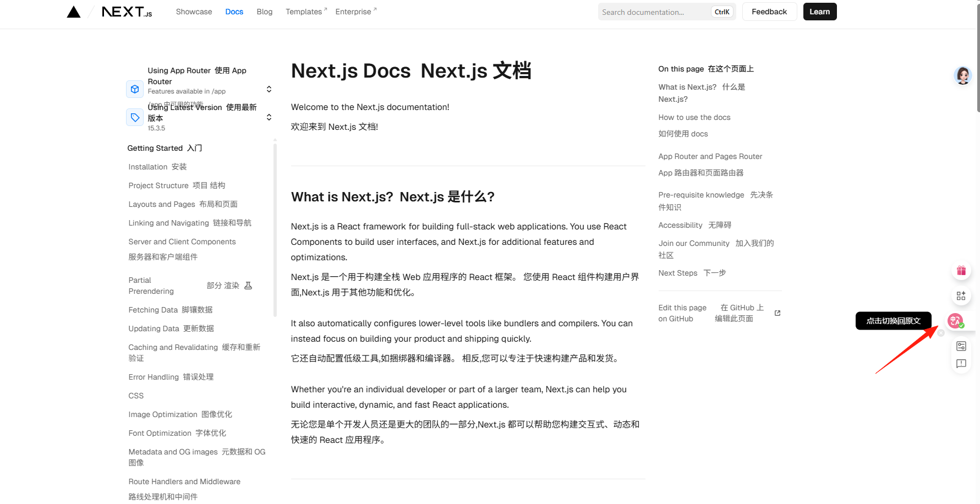980x504 pixels.
Task: Open the Templates nav link
Action: [306, 12]
